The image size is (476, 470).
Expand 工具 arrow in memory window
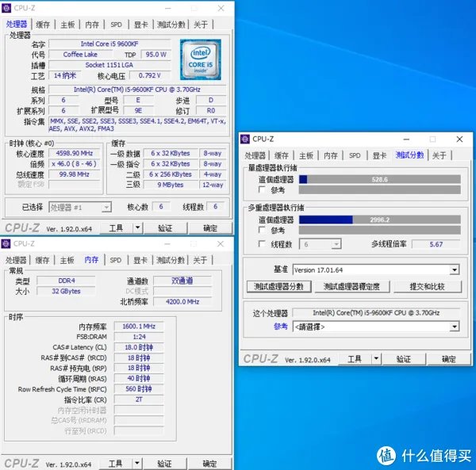(x=137, y=464)
